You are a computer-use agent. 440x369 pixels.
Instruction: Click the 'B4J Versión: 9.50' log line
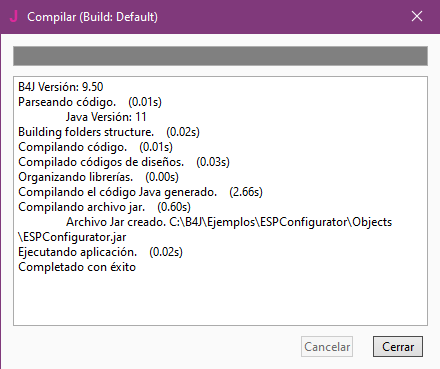pyautogui.click(x=61, y=87)
